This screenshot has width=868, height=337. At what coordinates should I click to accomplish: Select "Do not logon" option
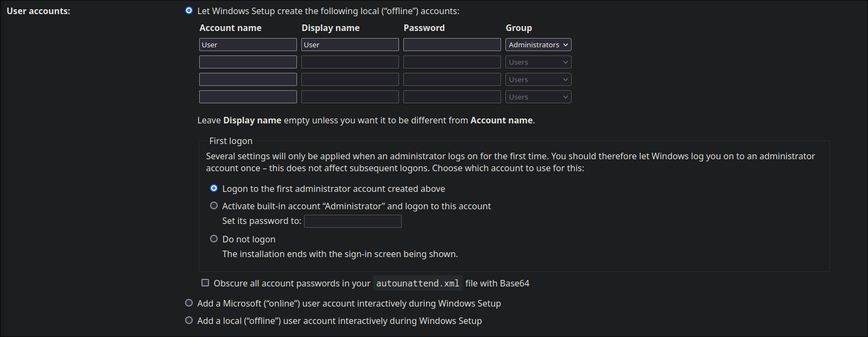click(x=213, y=238)
